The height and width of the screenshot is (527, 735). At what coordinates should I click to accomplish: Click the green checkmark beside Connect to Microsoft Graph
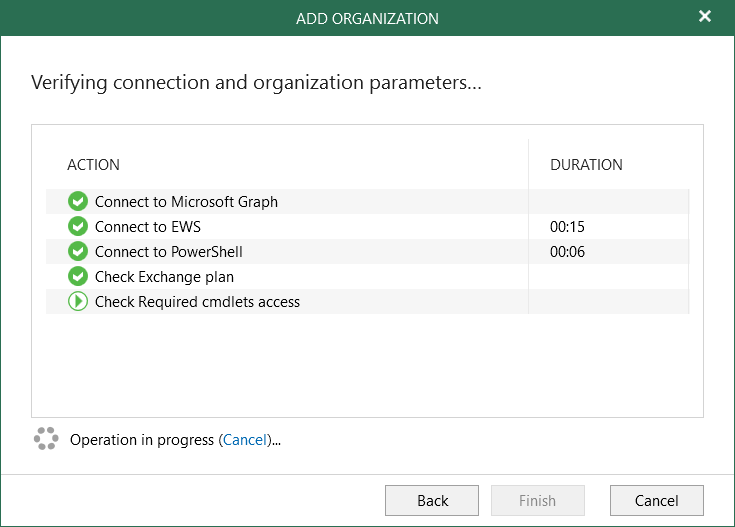pyautogui.click(x=77, y=202)
